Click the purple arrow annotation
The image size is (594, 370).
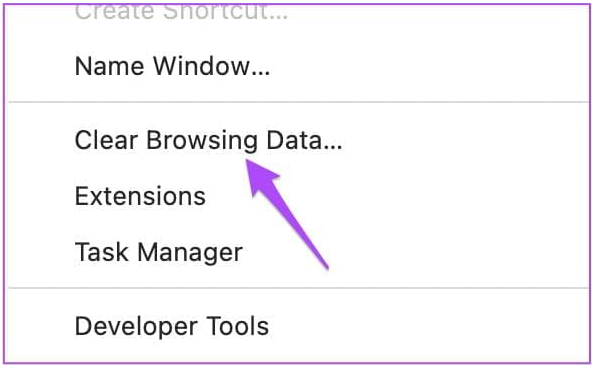[287, 214]
